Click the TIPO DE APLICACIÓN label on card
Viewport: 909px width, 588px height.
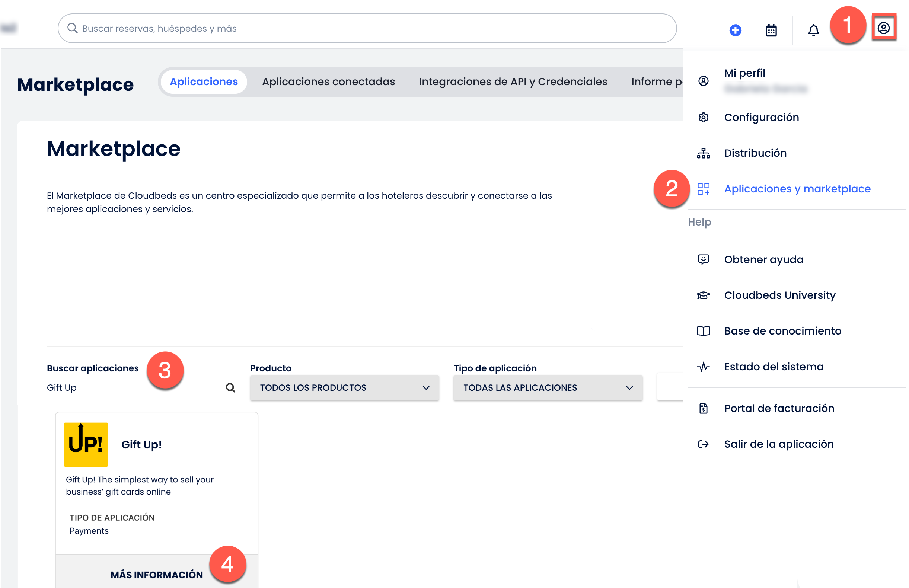(x=112, y=517)
